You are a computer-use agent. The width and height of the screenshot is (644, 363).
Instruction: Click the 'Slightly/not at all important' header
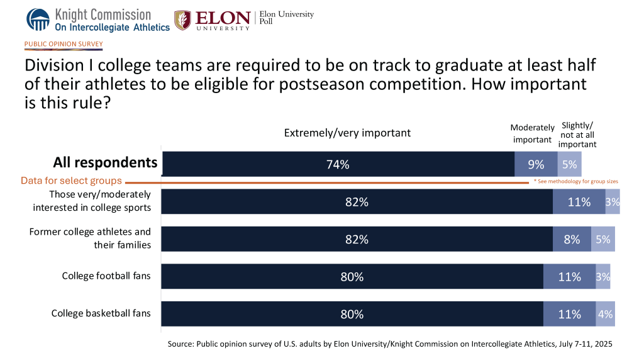point(577,135)
